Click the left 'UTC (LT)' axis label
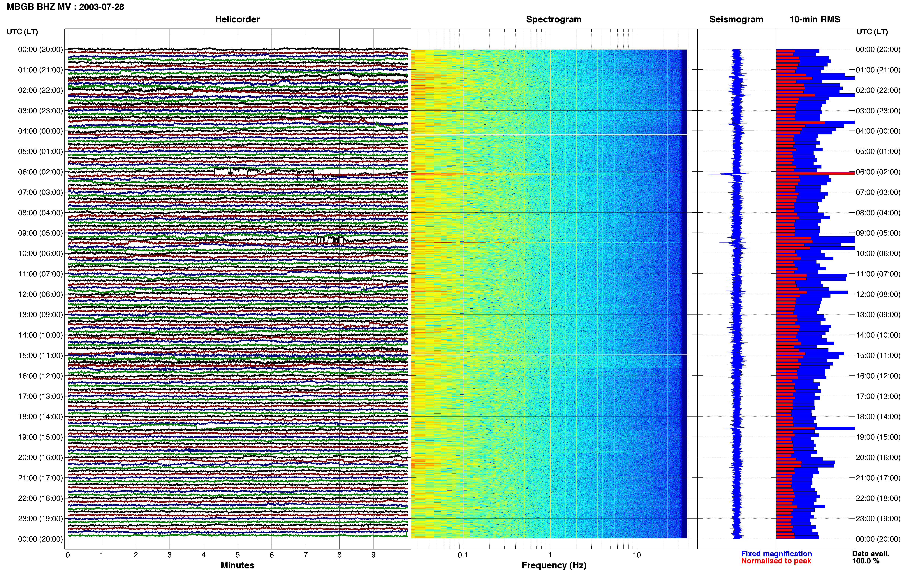The width and height of the screenshot is (924, 578). point(22,32)
